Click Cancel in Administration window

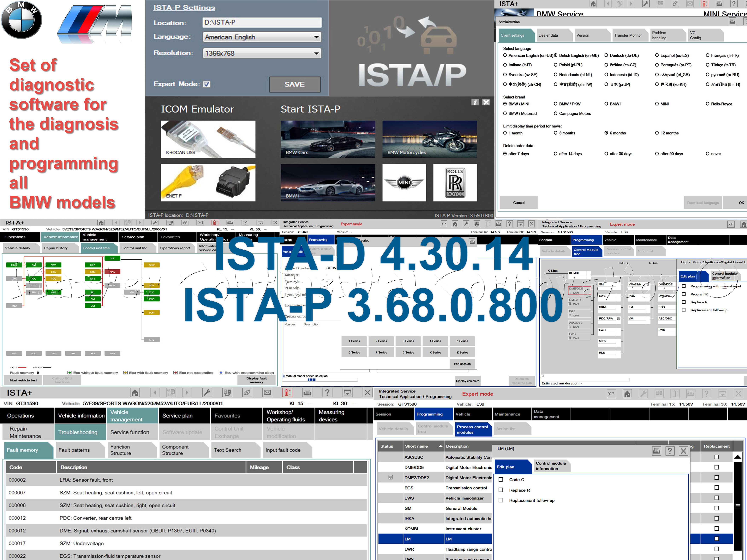point(519,203)
